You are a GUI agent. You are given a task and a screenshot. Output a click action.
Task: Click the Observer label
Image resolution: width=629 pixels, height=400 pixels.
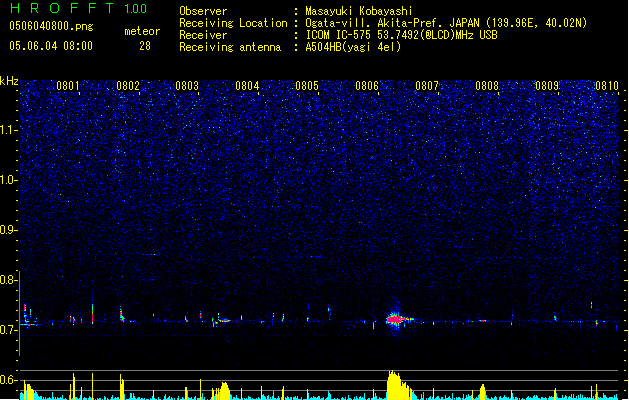coord(203,11)
